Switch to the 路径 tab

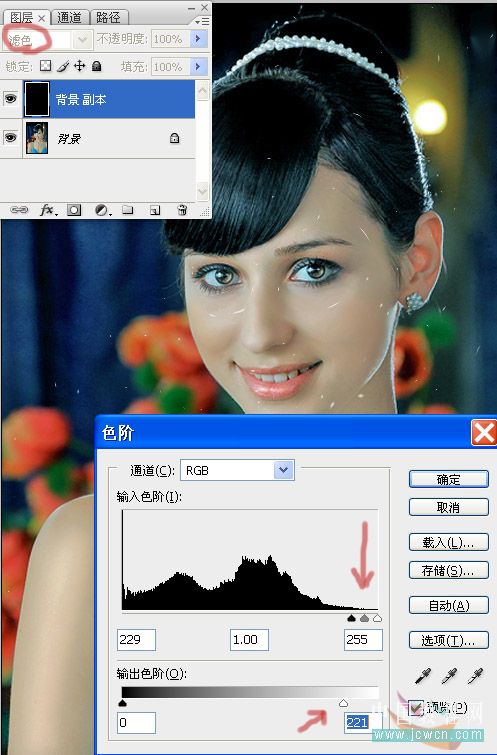108,18
